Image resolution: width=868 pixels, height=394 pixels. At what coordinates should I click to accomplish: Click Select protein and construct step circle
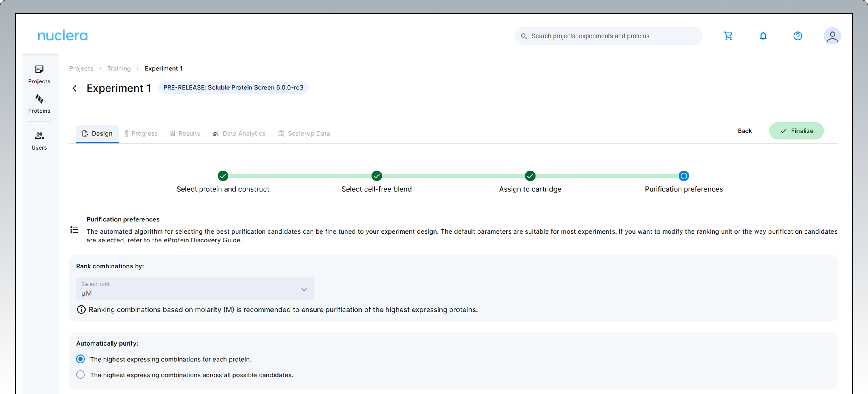(x=223, y=176)
